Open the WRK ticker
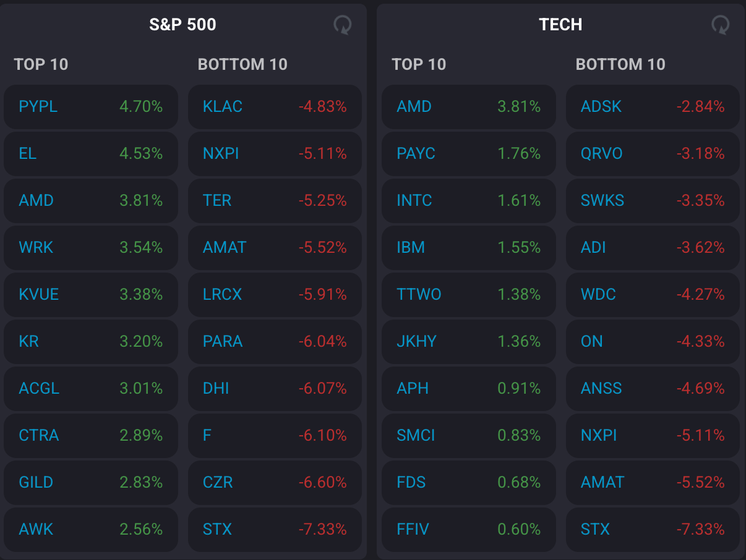Viewport: 746px width, 560px height. point(36,247)
